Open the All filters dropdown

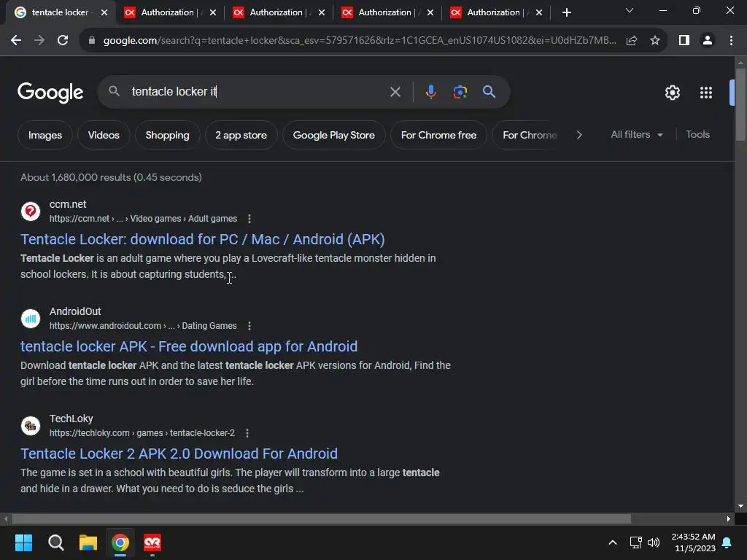(x=636, y=135)
